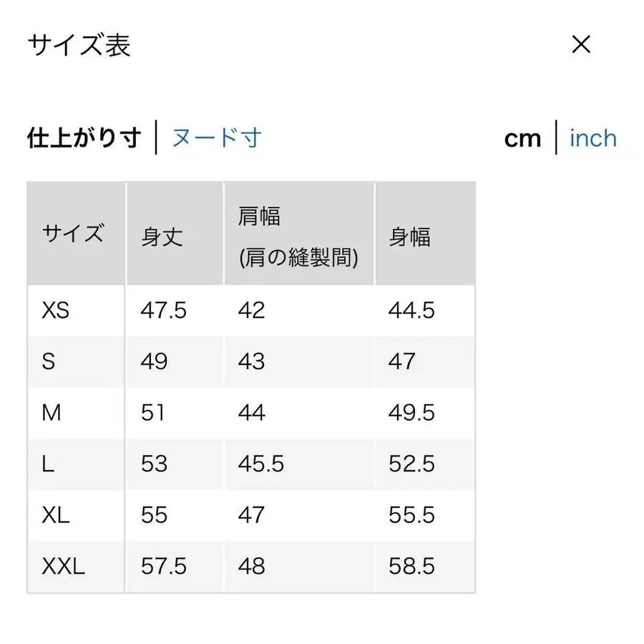The image size is (644, 644).
Task: Click the サイズ header cell
Action: click(x=74, y=233)
